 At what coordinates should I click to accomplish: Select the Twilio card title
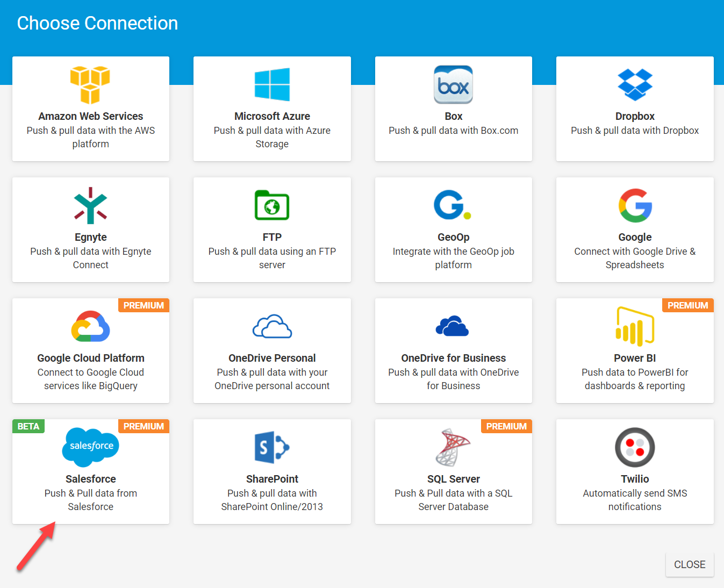coord(635,479)
